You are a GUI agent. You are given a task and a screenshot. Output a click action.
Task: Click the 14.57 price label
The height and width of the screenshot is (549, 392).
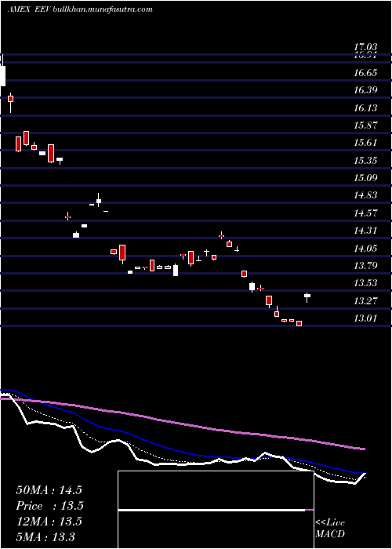(x=365, y=213)
